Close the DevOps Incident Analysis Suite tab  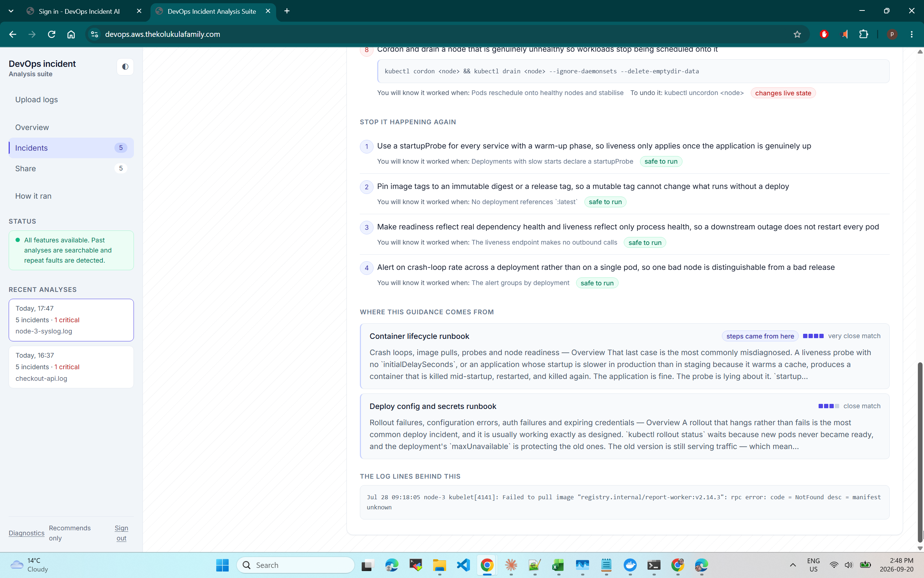268,11
